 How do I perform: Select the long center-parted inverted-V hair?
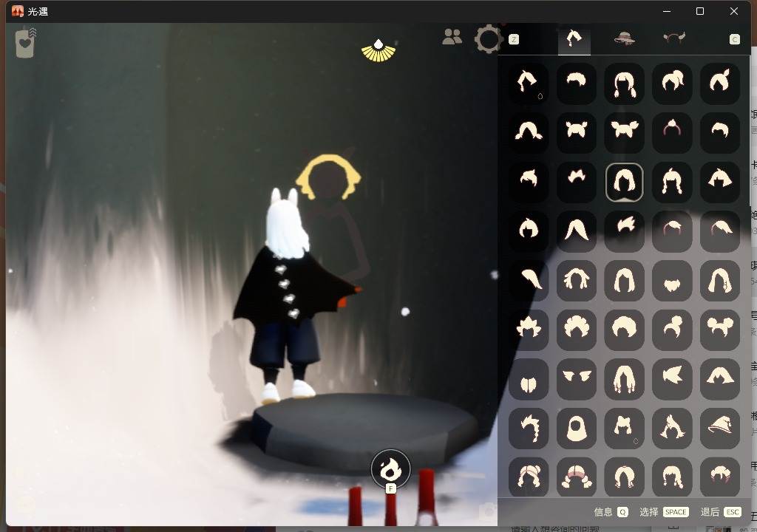click(577, 231)
